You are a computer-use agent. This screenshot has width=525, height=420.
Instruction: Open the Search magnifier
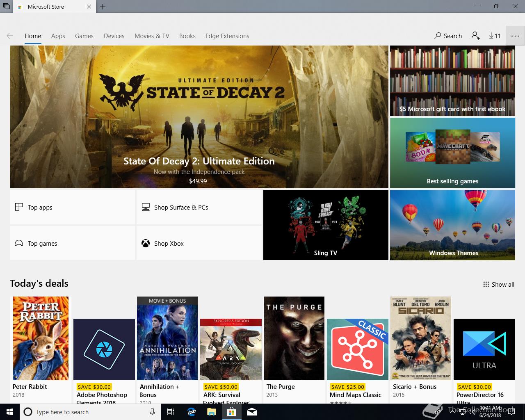(448, 36)
